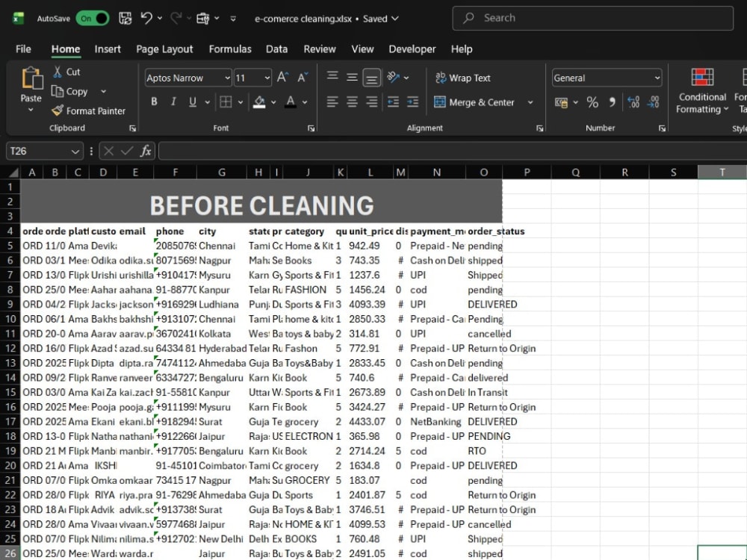The width and height of the screenshot is (747, 560).
Task: Click the Copy icon
Action: pos(58,91)
